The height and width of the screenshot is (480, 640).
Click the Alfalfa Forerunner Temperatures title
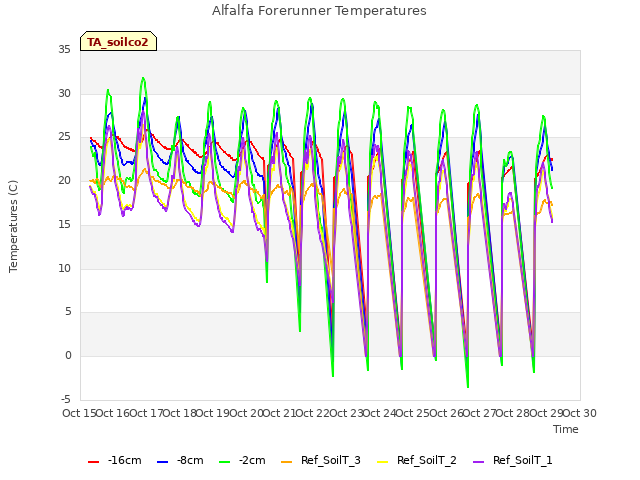(x=319, y=11)
